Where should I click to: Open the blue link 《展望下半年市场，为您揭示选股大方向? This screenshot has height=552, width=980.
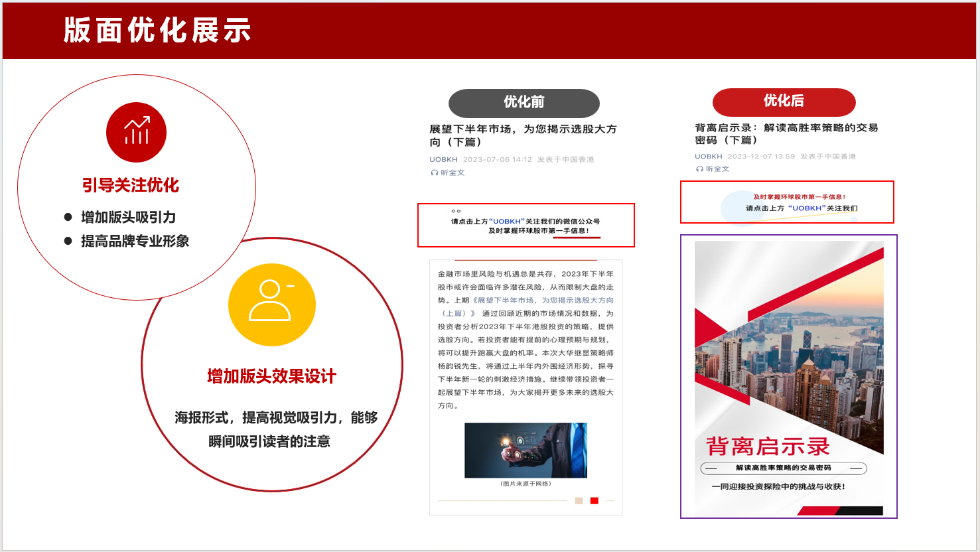point(525,307)
